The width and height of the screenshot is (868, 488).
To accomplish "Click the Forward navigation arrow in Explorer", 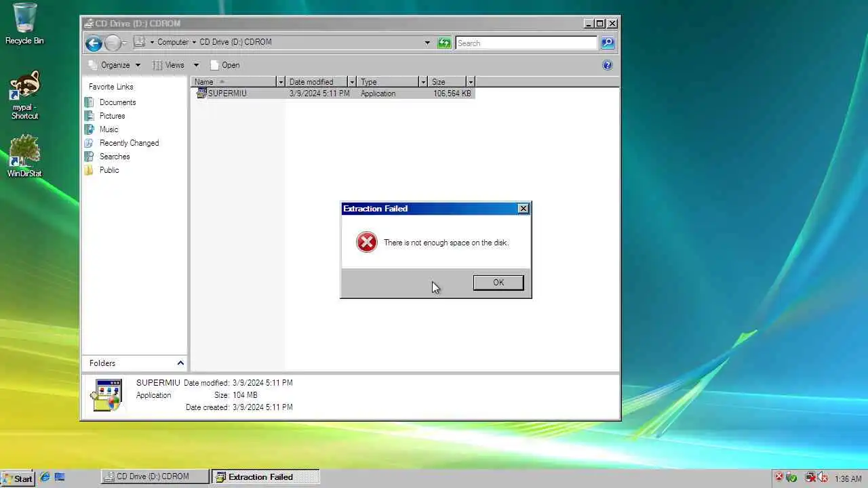I will (x=113, y=43).
